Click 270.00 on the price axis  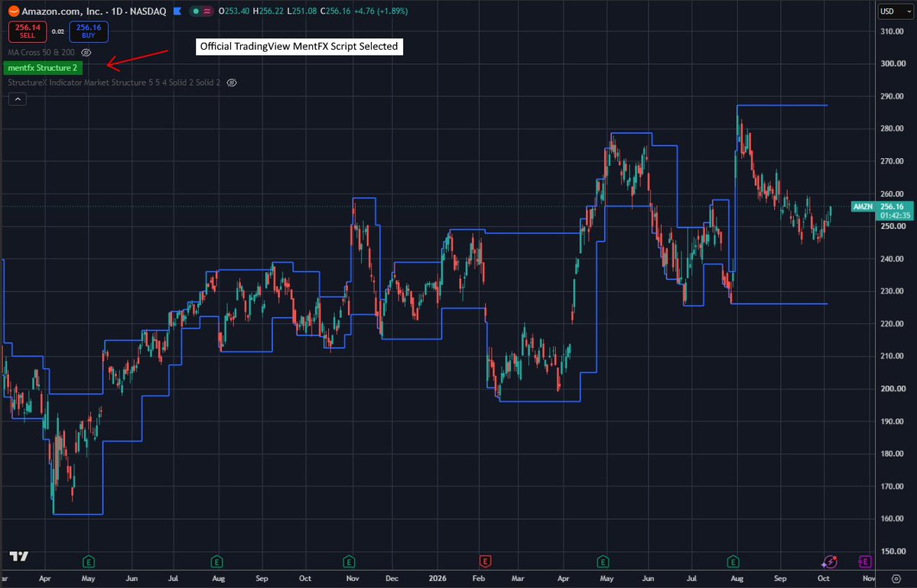(x=892, y=161)
